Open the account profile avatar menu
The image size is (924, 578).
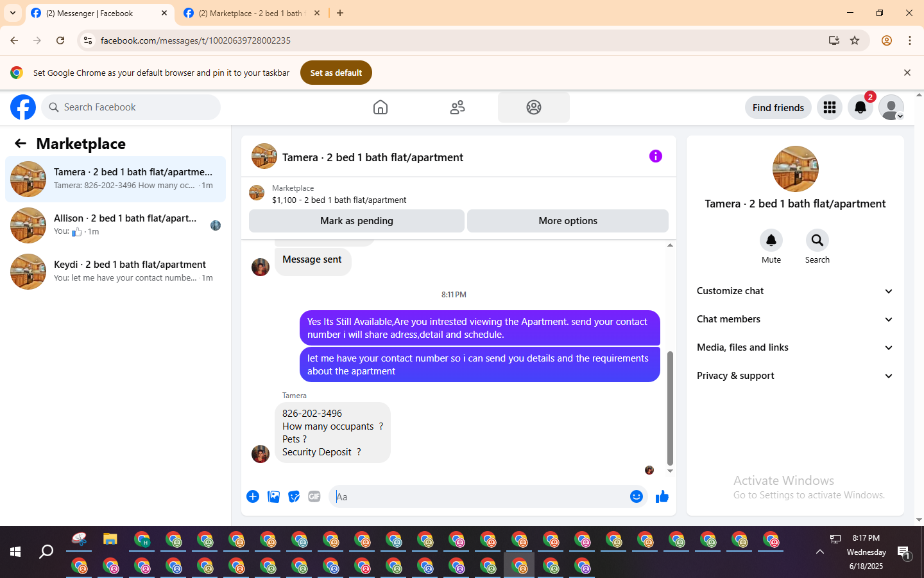891,107
